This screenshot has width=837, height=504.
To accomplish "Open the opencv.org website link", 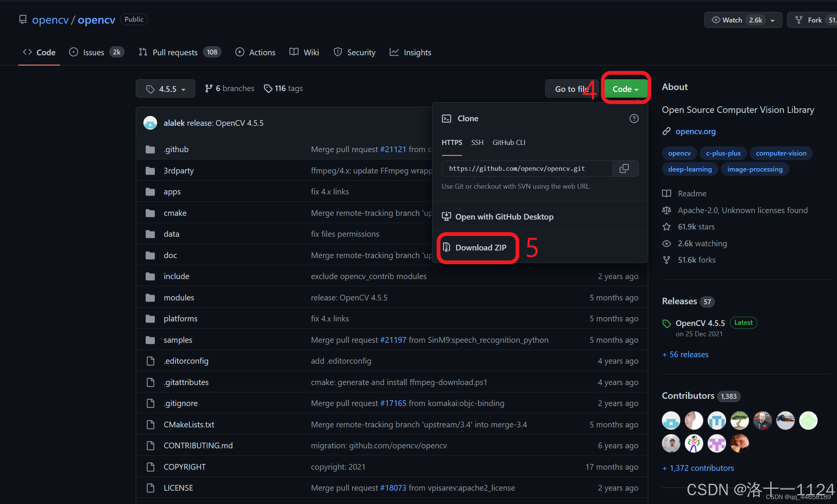I will click(695, 132).
